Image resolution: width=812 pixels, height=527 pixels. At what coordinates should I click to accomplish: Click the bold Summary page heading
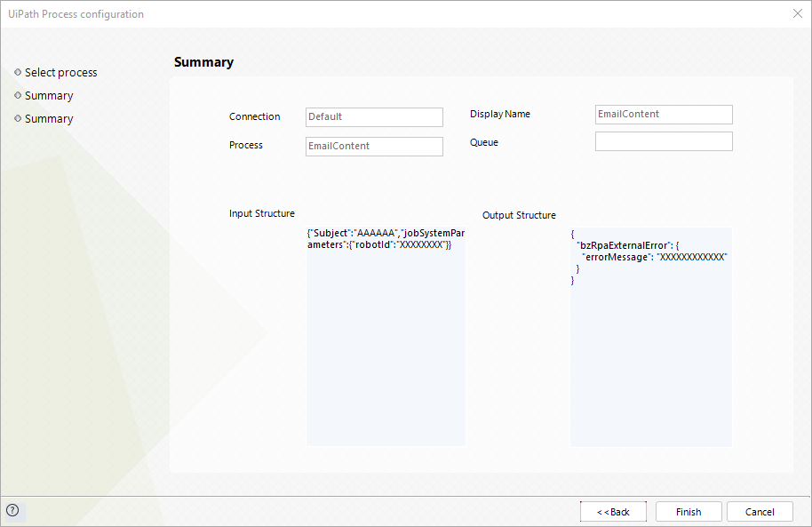(203, 62)
